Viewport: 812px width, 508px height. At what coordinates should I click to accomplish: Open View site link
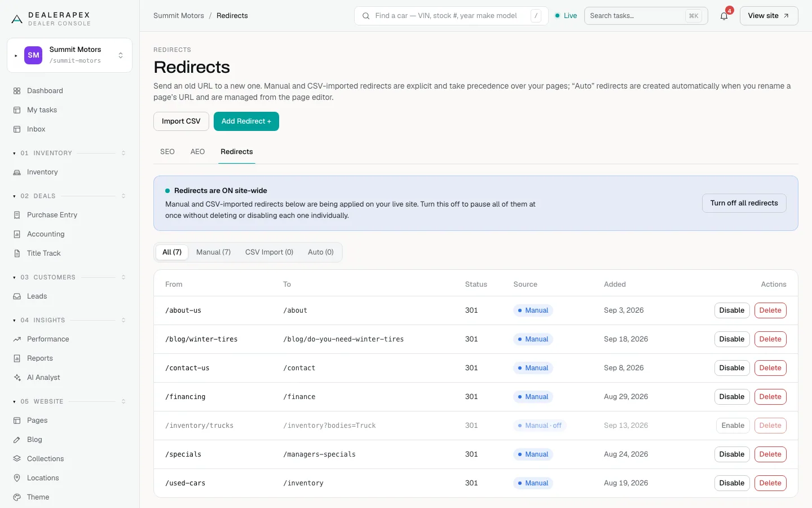[769, 16]
